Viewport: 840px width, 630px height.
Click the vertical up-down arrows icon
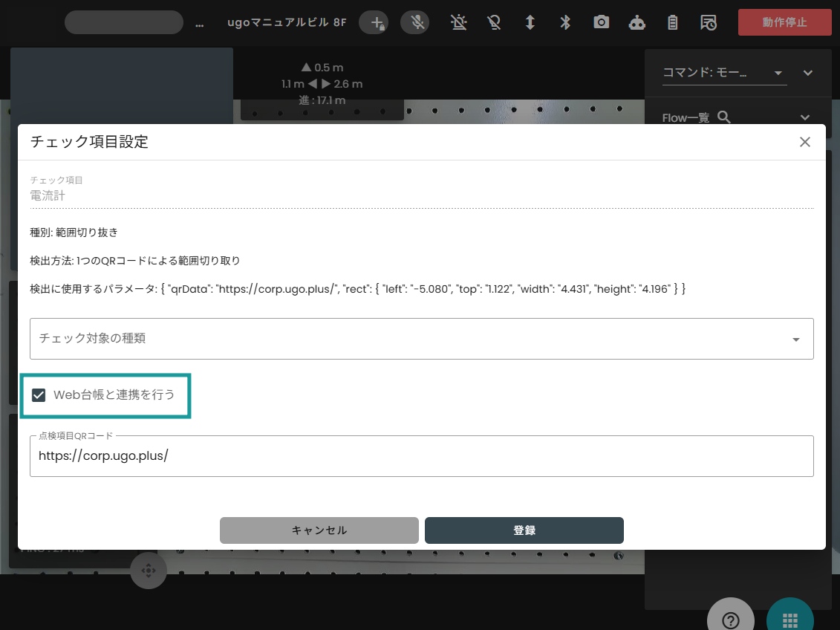click(530, 22)
